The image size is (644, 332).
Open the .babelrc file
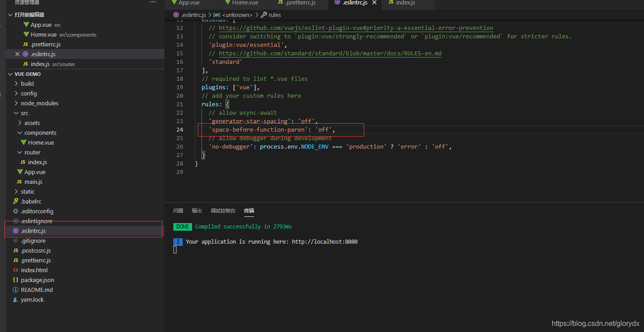coord(31,201)
